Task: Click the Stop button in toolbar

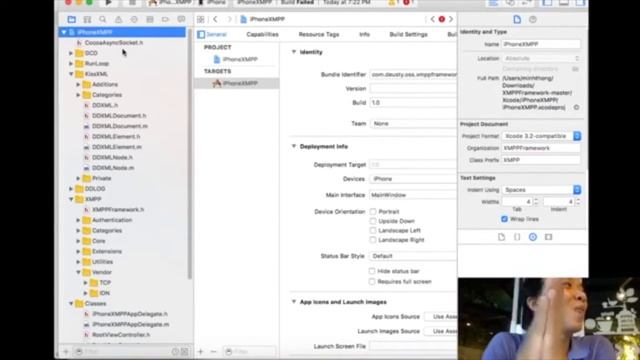Action: pyautogui.click(x=132, y=2)
